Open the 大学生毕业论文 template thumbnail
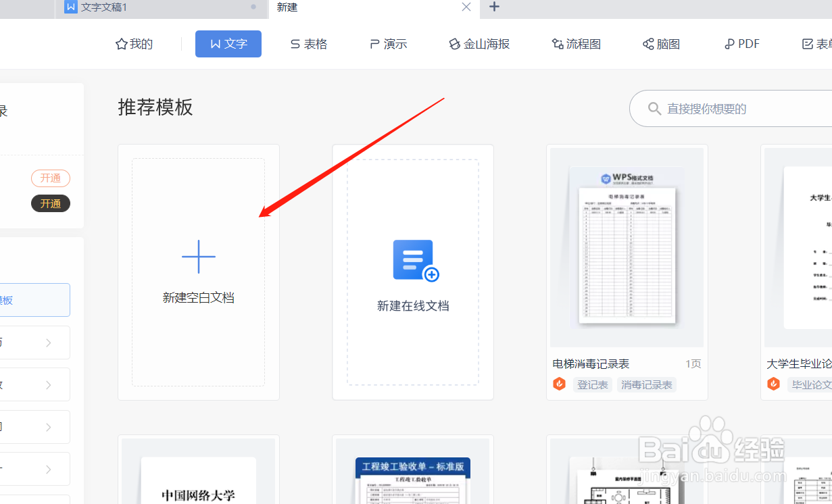Viewport: 832px width, 504px height. (798, 248)
